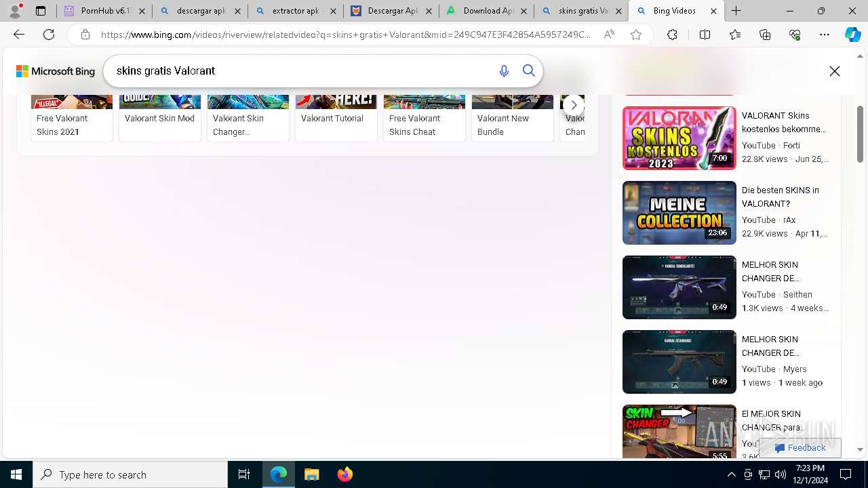The width and height of the screenshot is (868, 488).
Task: Open Task View on the taskbar
Action: 244,474
